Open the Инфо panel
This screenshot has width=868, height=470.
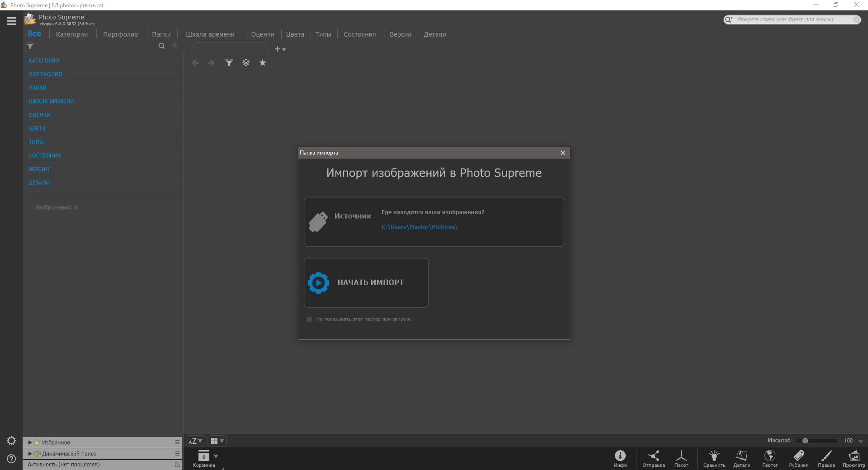[x=620, y=459]
